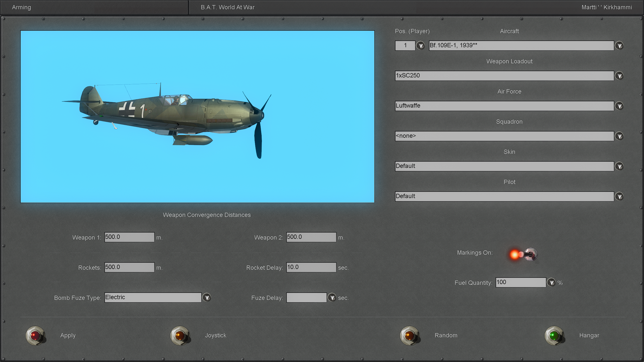Click the Weapon 1 convergence field
This screenshot has width=644, height=362.
click(129, 237)
